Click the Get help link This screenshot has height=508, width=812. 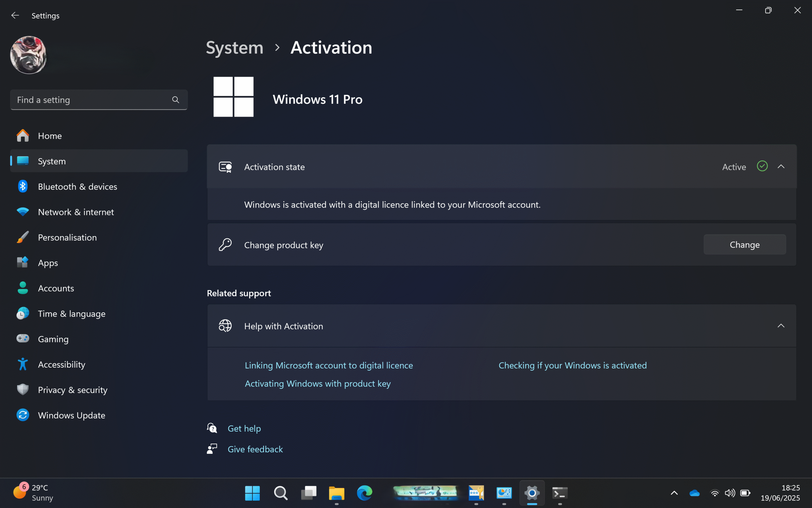[x=244, y=428]
